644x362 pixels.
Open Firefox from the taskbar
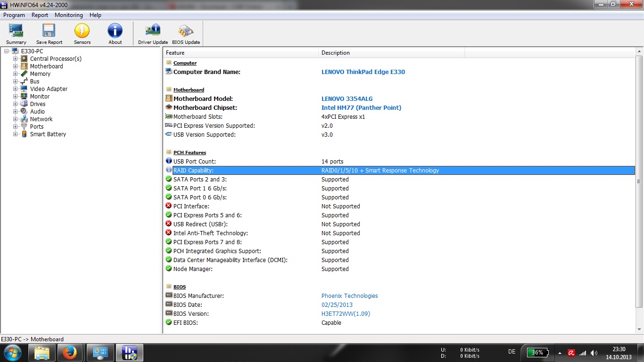coord(70,353)
